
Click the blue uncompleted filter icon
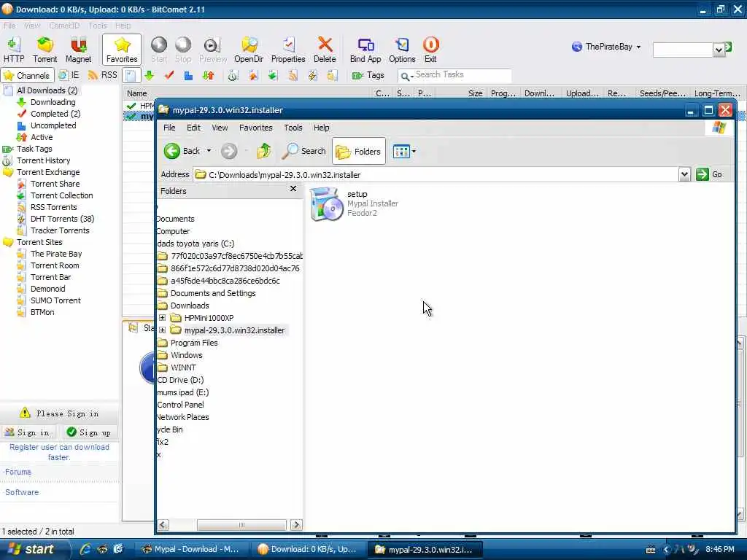[x=188, y=75]
